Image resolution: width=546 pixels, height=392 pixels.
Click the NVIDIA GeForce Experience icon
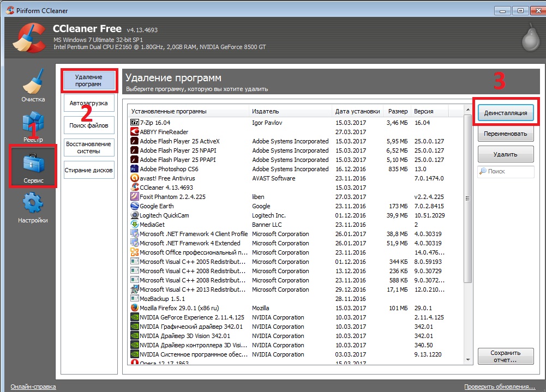point(134,317)
